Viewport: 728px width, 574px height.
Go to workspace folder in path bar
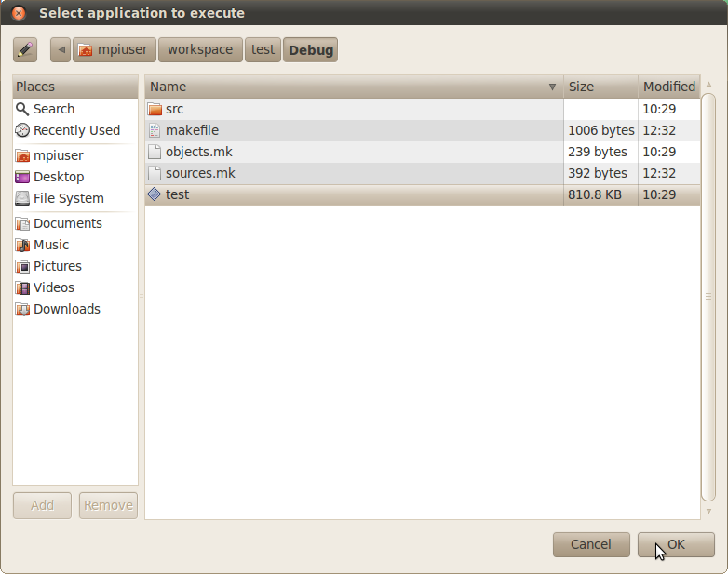(x=200, y=49)
